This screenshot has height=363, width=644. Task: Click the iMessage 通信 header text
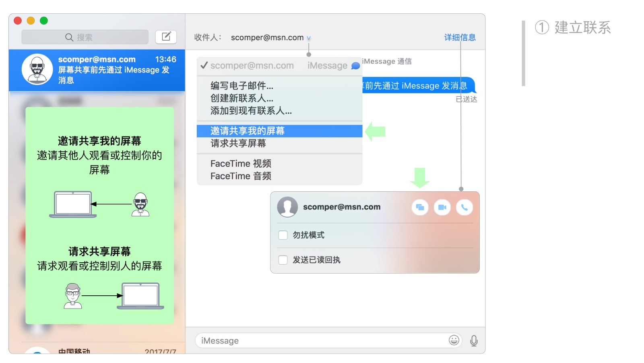387,61
